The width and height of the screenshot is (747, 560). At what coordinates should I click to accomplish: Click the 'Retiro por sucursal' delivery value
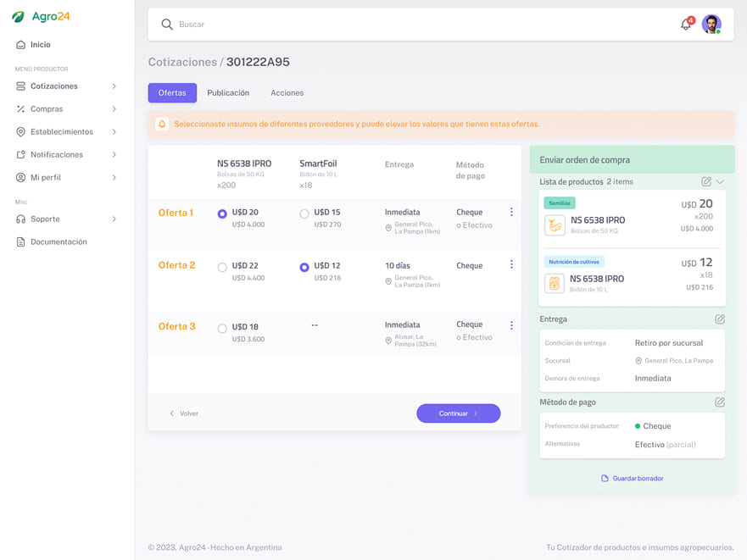click(x=669, y=343)
